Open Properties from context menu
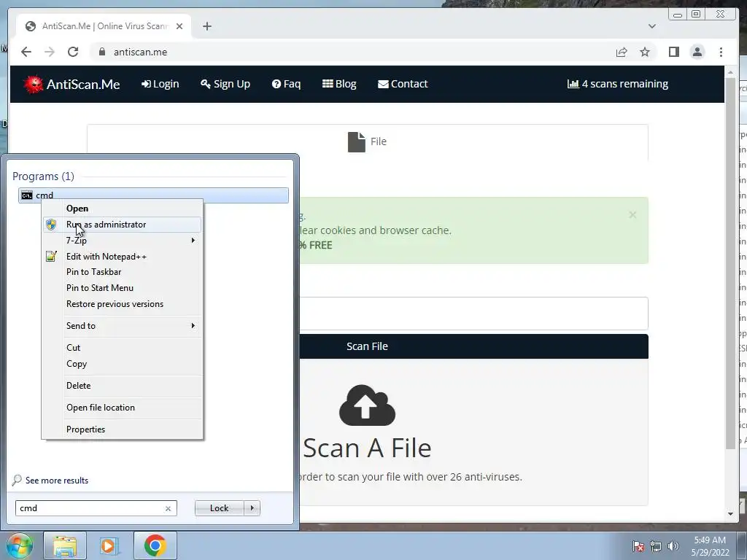747x560 pixels. click(122, 429)
